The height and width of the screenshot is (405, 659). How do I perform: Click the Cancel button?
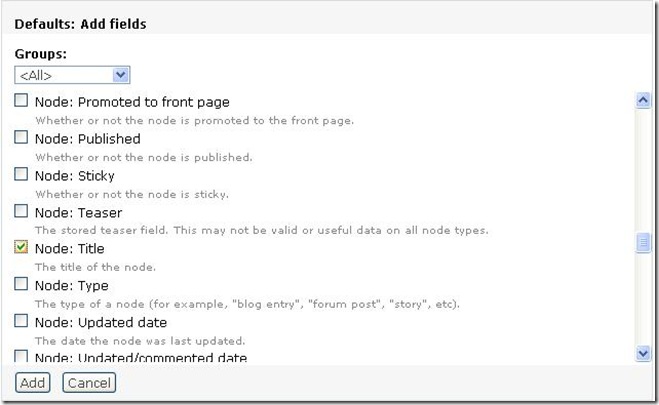tap(89, 383)
